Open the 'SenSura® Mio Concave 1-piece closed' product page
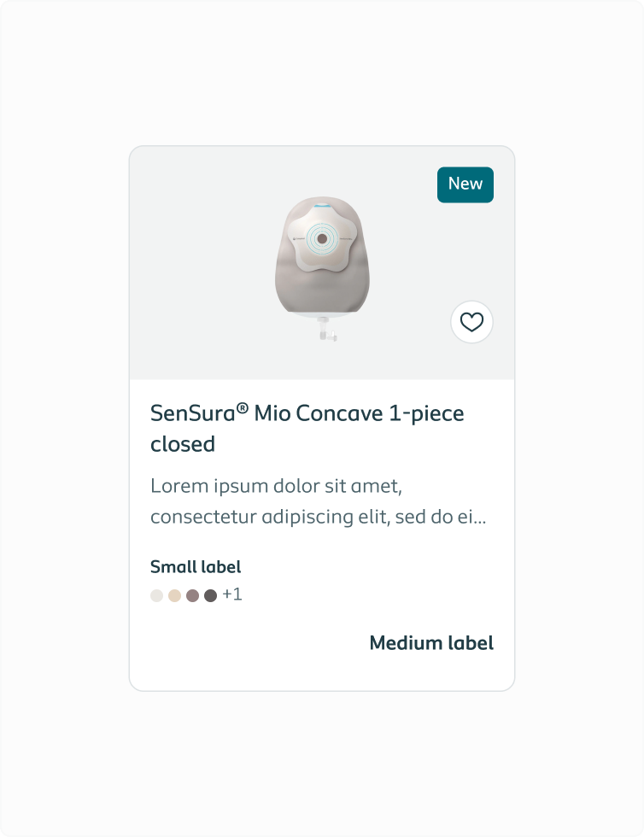The height and width of the screenshot is (837, 644). pyautogui.click(x=307, y=428)
